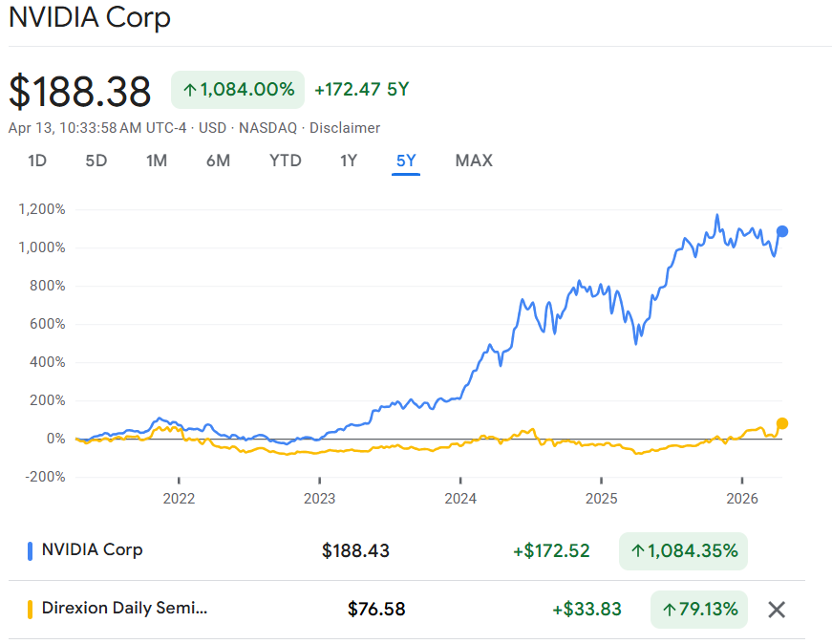Click the USD currency label

tap(212, 128)
